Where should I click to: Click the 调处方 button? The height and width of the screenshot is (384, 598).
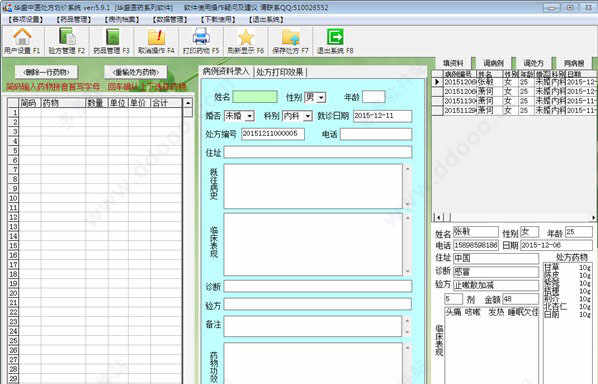[x=534, y=63]
